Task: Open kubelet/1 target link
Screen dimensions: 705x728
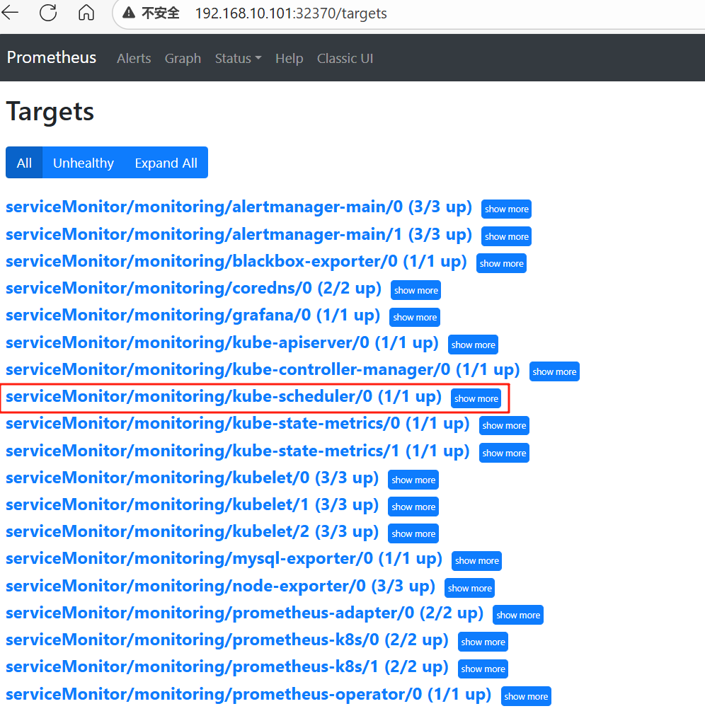Action: [192, 504]
